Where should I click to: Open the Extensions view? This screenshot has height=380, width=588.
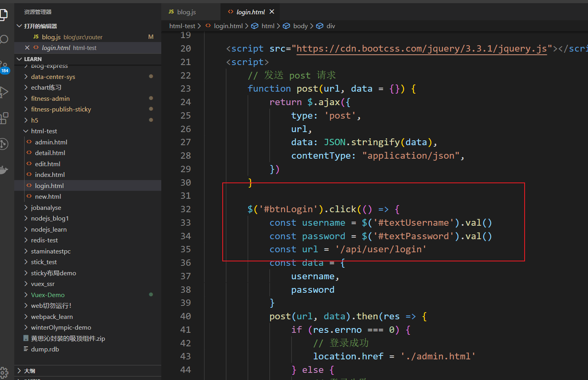click(4, 118)
